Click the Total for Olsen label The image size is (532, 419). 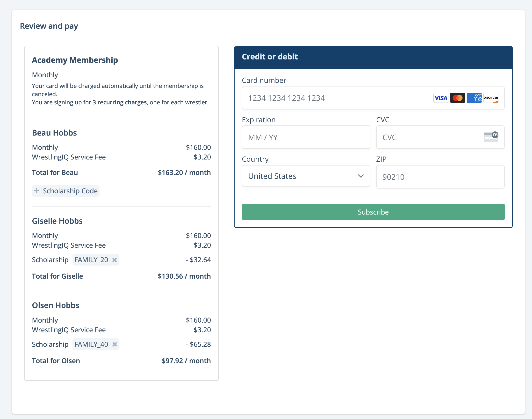click(x=56, y=361)
